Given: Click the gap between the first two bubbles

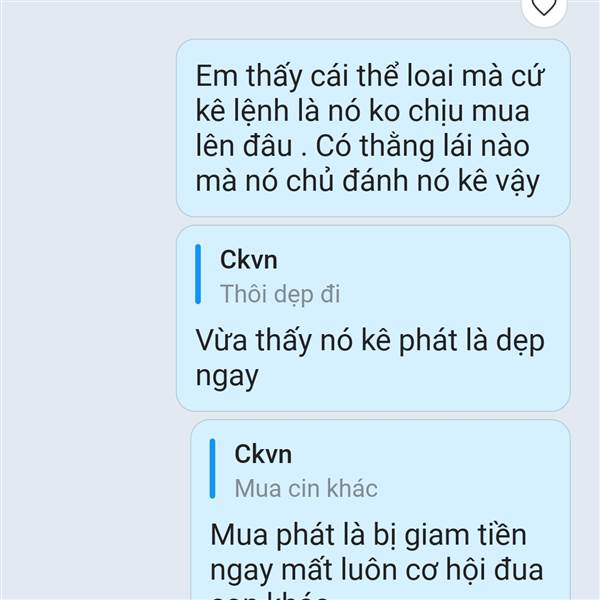Looking at the screenshot, I should coord(373,221).
